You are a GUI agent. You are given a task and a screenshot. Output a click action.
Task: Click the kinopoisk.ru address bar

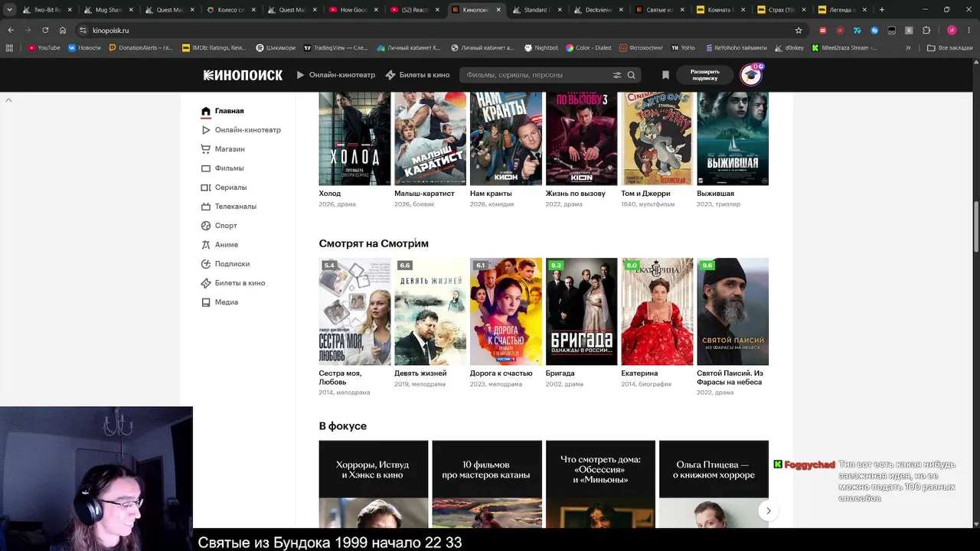(436, 31)
